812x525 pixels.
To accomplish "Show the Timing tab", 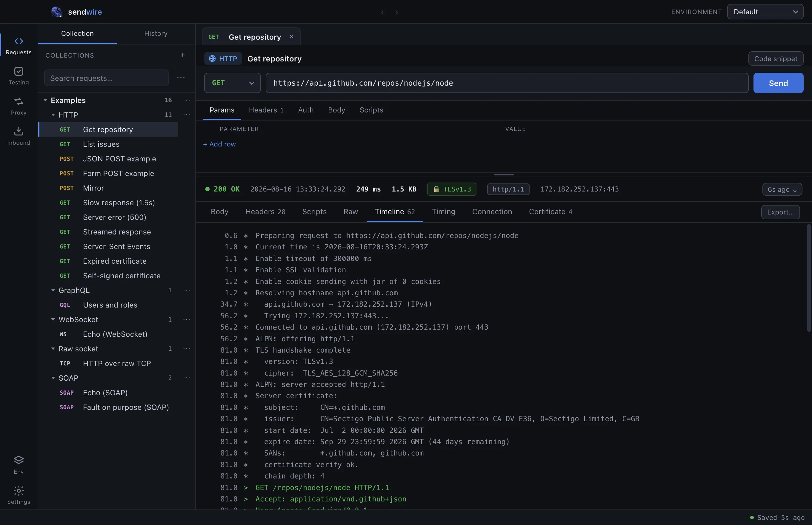I will pyautogui.click(x=443, y=212).
